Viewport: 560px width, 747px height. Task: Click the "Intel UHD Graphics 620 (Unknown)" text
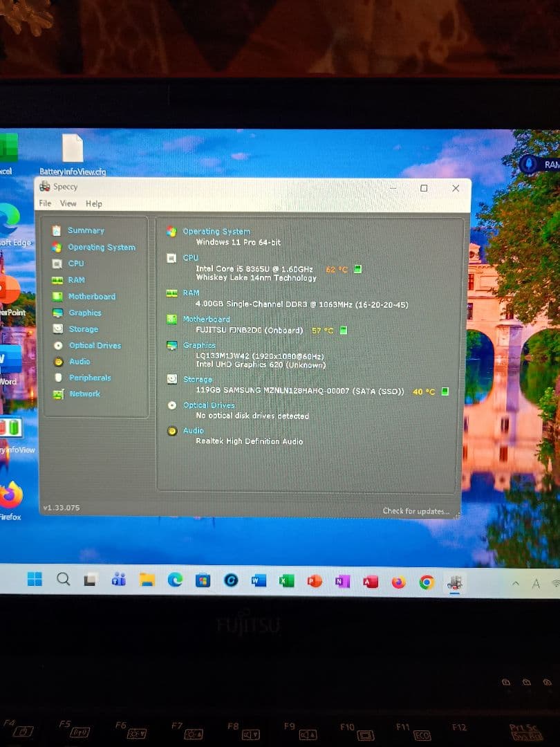click(x=261, y=365)
